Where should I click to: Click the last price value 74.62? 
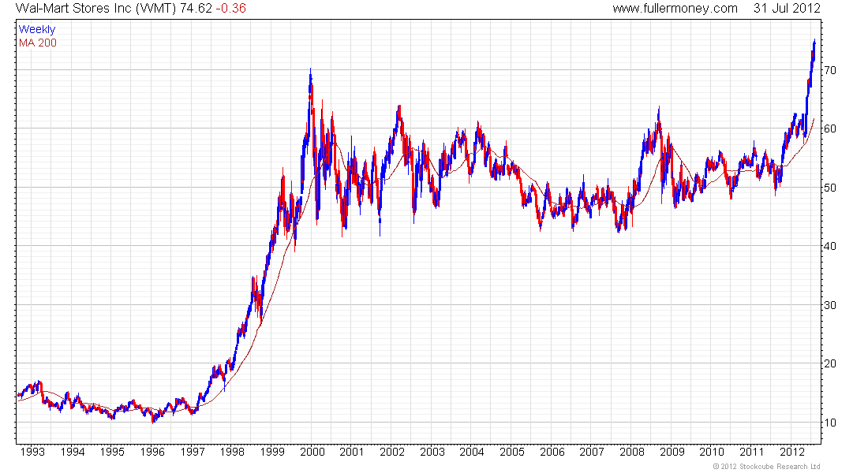196,9
